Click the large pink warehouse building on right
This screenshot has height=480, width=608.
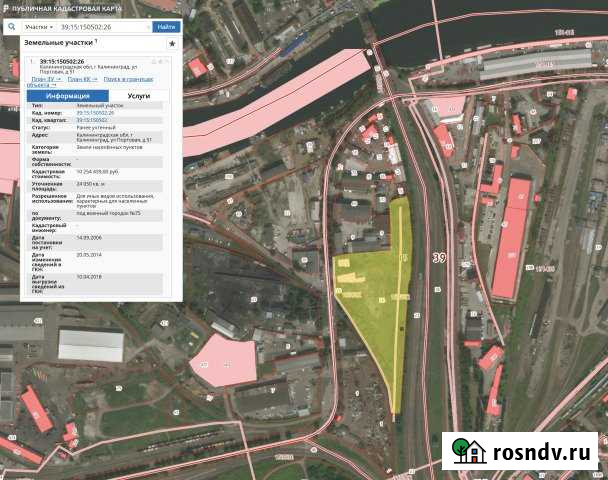pos(511,238)
